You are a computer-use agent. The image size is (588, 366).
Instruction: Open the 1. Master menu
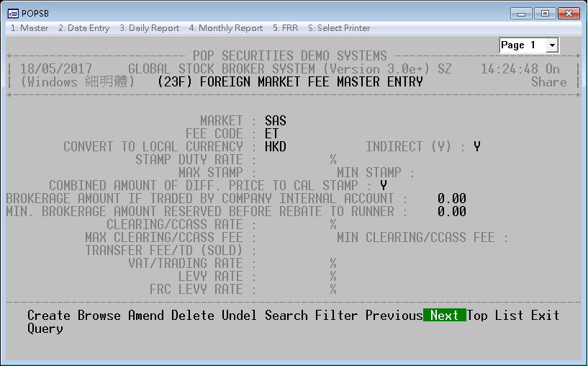tap(30, 28)
